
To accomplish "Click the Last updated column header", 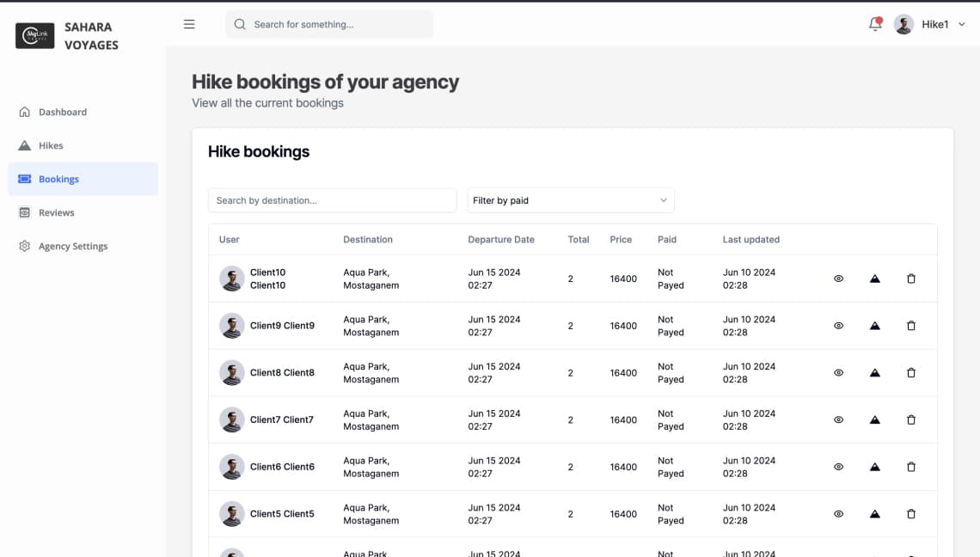I will coord(750,240).
